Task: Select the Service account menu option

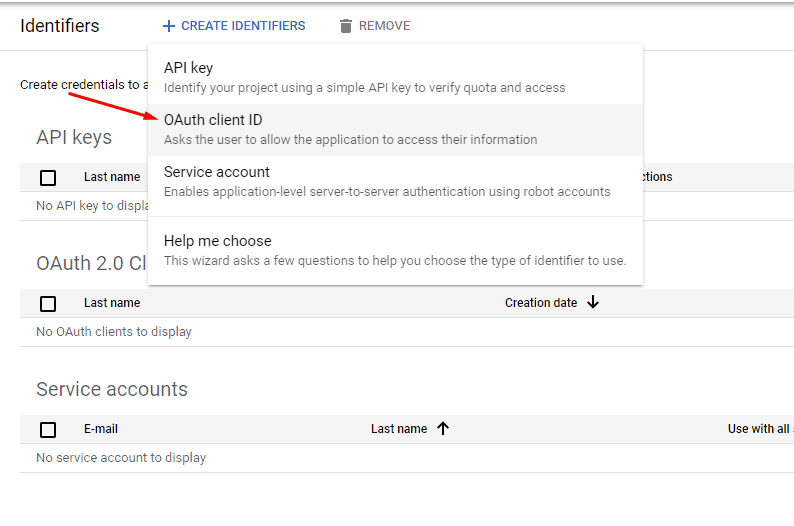Action: [395, 182]
